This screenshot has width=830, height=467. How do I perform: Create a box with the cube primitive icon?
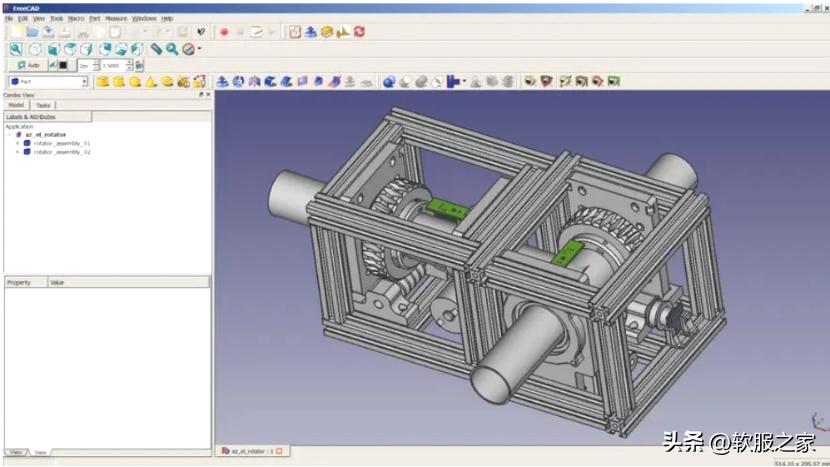102,82
